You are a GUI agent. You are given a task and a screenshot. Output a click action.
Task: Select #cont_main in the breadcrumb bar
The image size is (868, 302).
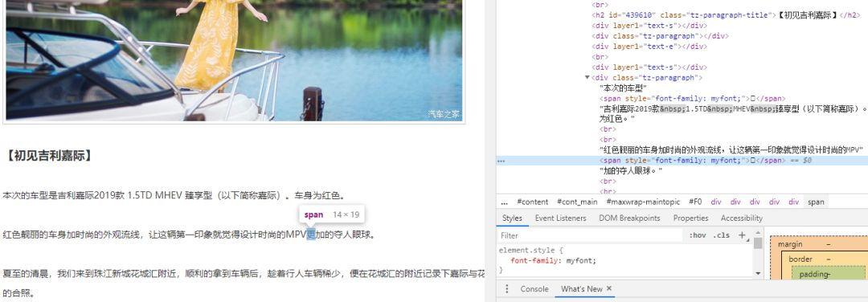pos(577,202)
